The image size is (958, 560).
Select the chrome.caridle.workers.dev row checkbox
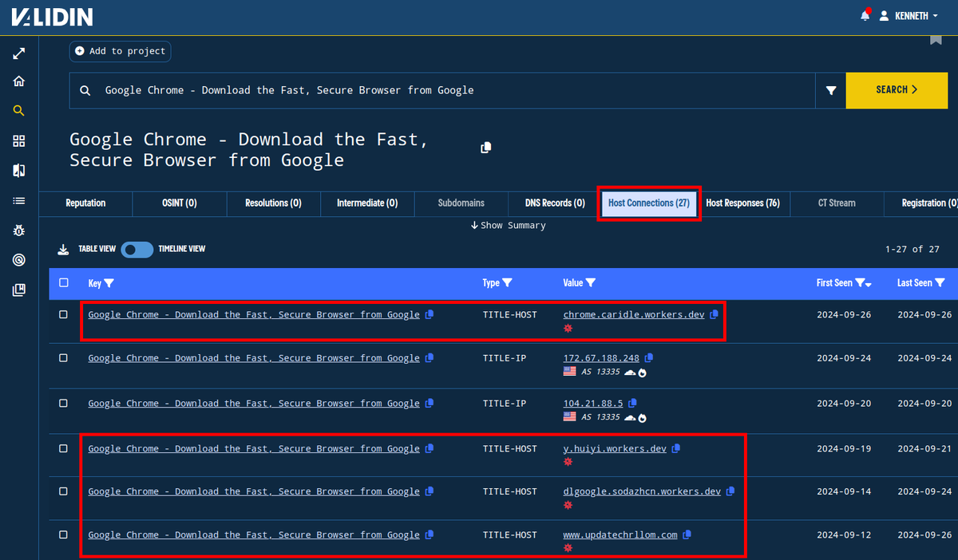coord(64,314)
